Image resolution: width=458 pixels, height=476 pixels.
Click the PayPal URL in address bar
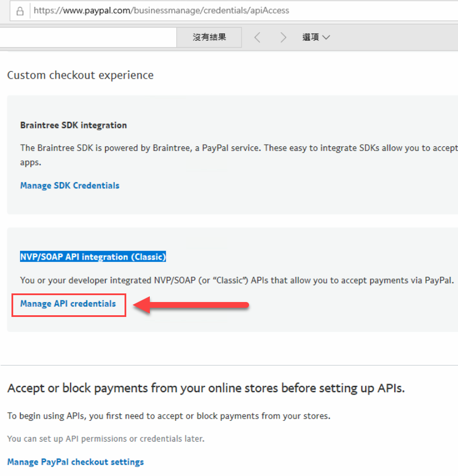161,10
